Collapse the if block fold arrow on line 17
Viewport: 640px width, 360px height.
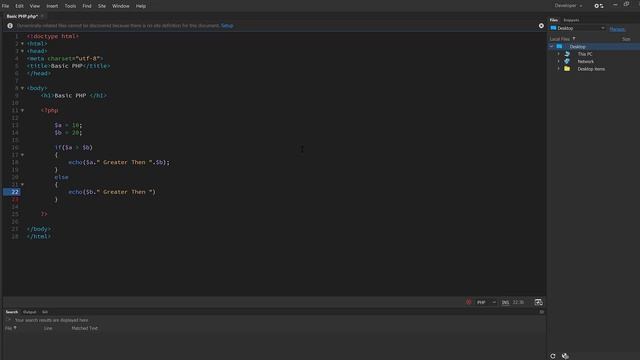22,155
